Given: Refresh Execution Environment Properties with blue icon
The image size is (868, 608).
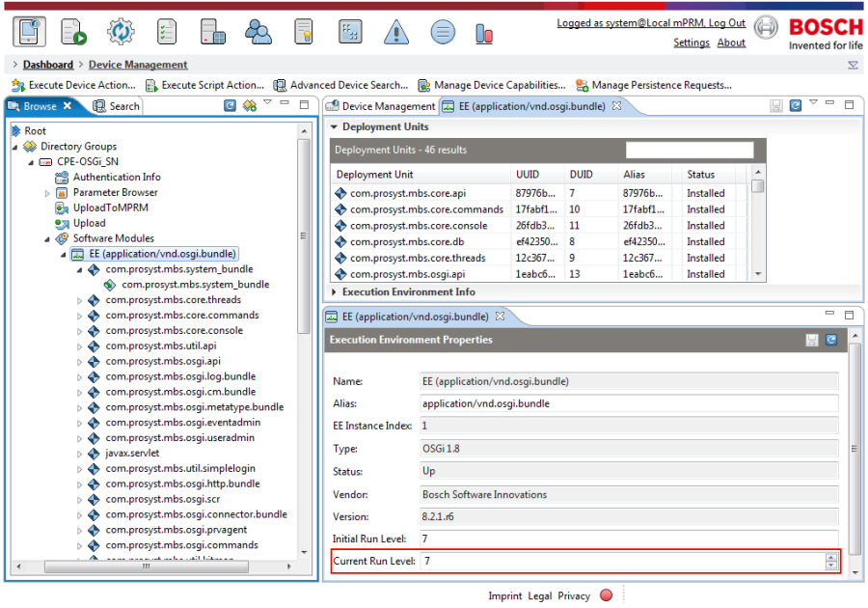Looking at the screenshot, I should 831,340.
